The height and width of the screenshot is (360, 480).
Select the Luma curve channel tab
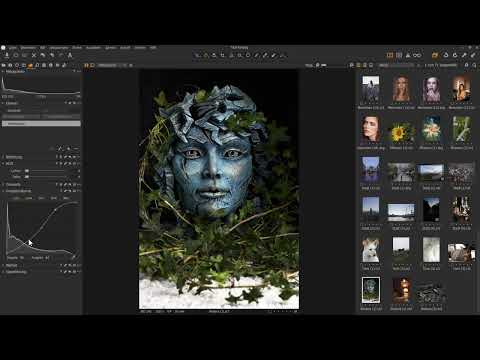tap(29, 198)
